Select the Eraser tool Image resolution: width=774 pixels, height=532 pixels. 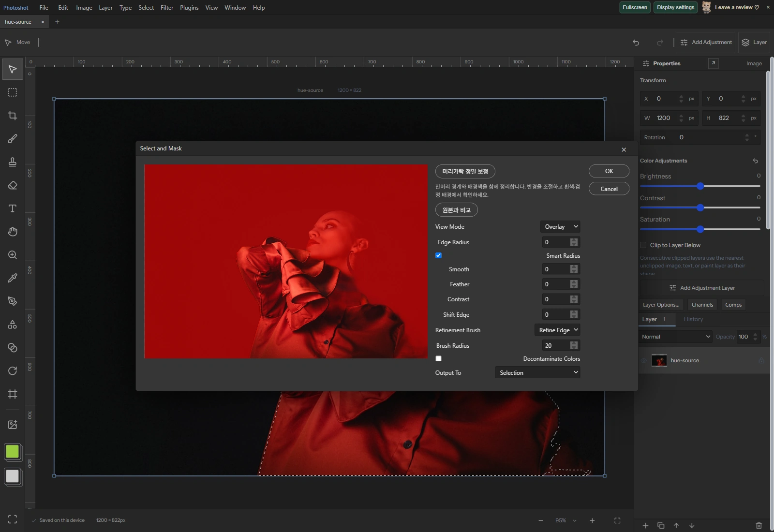[13, 185]
